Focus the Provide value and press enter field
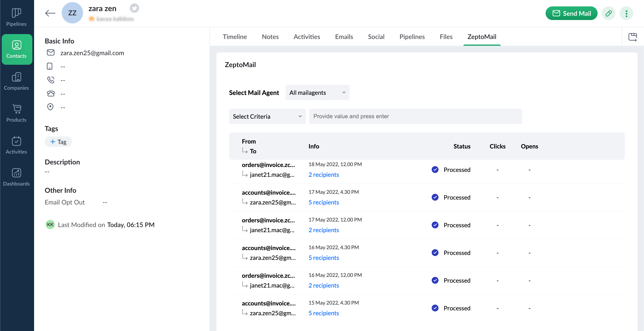Screen dimensions: 644x331 click(415, 116)
